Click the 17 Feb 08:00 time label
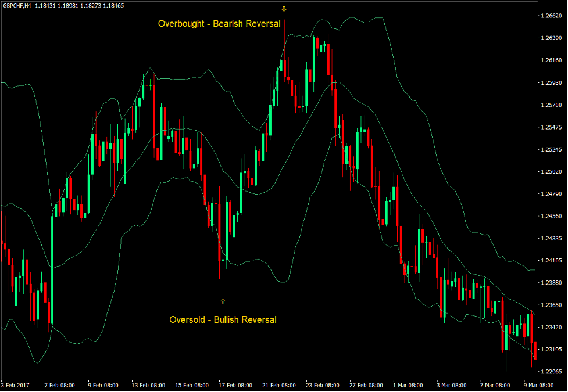Image resolution: width=568 pixels, height=392 pixels. click(x=237, y=385)
